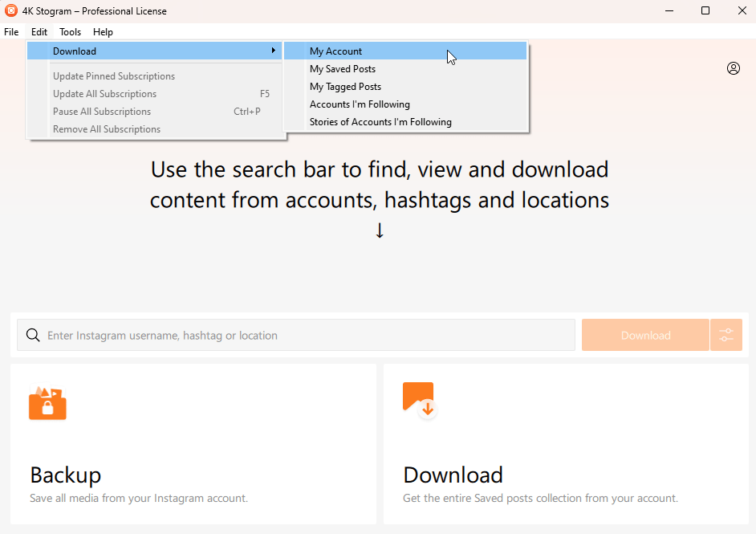Close the Edit menu
This screenshot has width=756, height=534.
tap(39, 32)
